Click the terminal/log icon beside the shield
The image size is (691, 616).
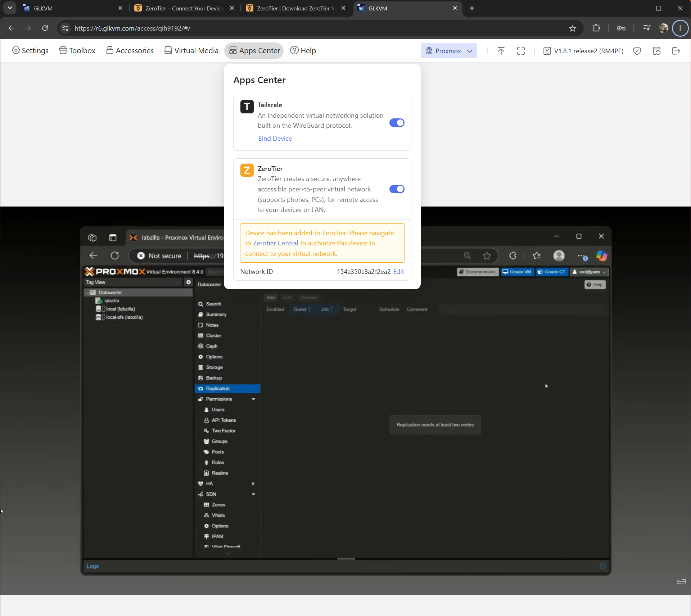point(657,51)
